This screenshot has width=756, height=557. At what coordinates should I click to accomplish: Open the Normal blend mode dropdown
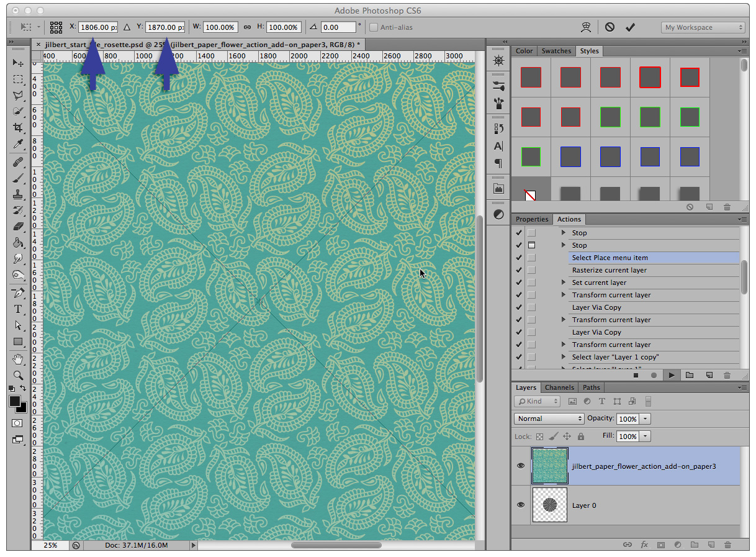549,419
